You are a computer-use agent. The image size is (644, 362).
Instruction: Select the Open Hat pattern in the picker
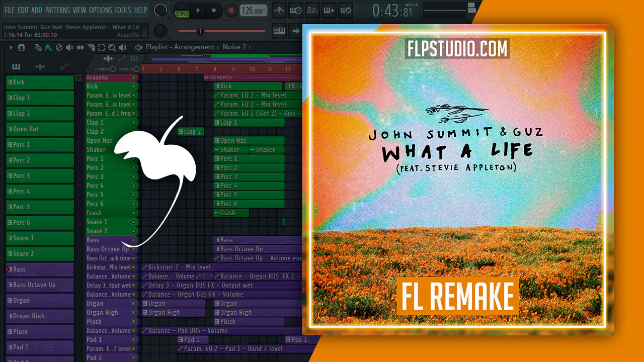click(x=40, y=129)
